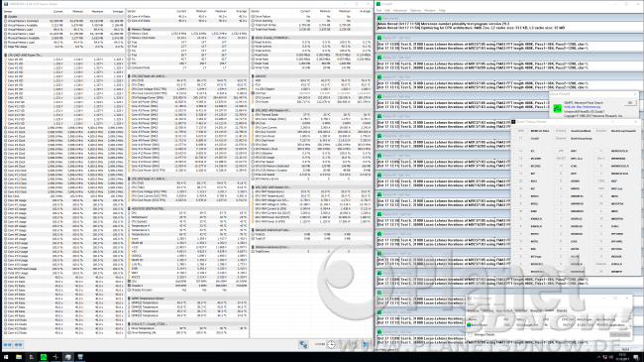Click the Worker #7 self-test window icon
This screenshot has height=362, width=644.
pos(379,156)
